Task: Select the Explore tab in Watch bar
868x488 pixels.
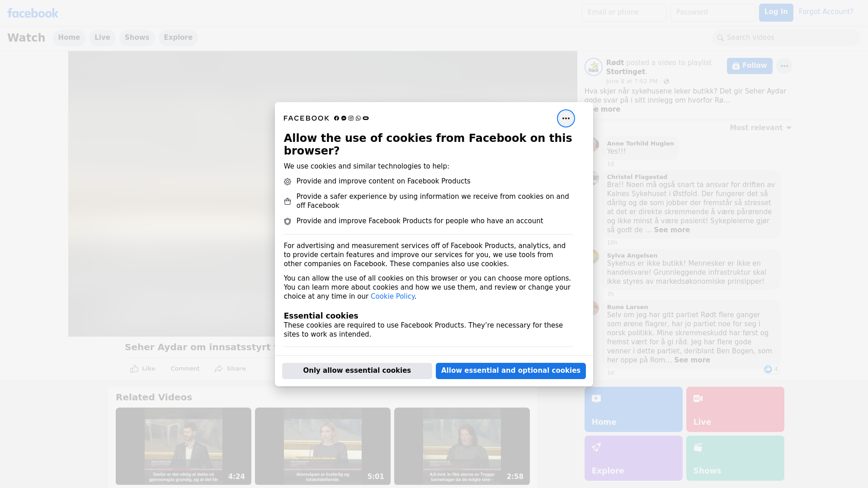Action: pos(178,38)
